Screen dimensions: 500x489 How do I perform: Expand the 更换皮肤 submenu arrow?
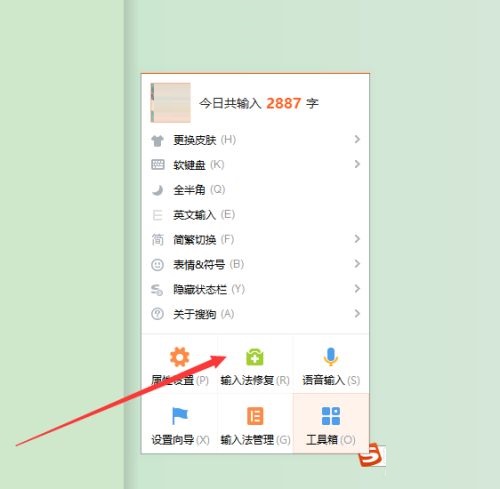click(357, 139)
